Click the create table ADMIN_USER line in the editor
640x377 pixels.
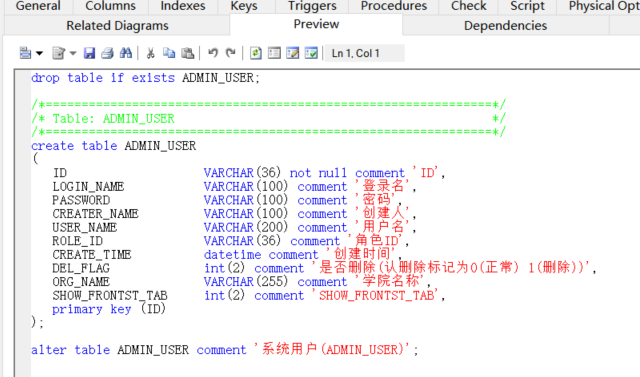[x=113, y=146]
